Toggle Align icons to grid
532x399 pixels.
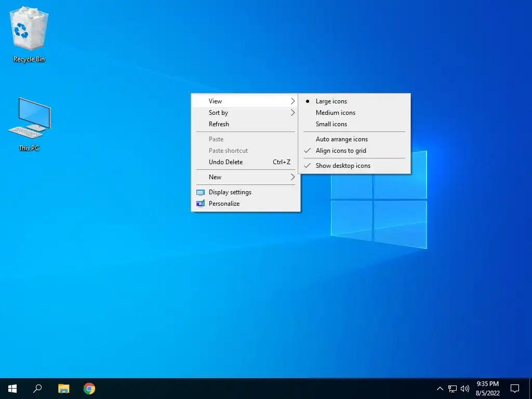point(354,151)
